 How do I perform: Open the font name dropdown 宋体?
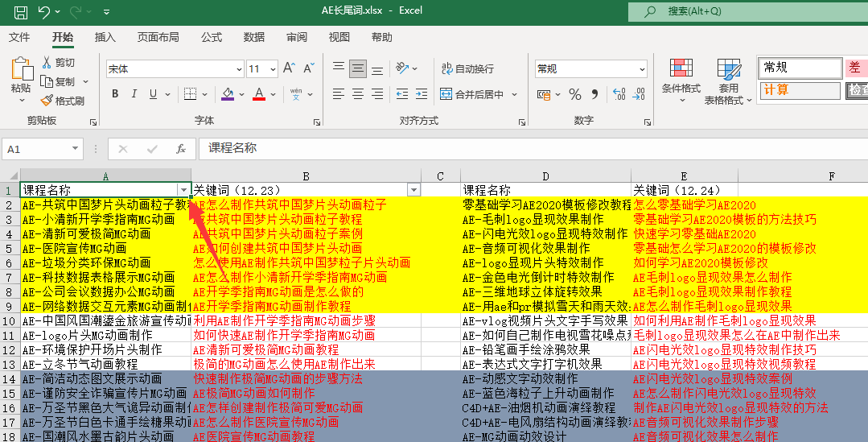tap(239, 69)
